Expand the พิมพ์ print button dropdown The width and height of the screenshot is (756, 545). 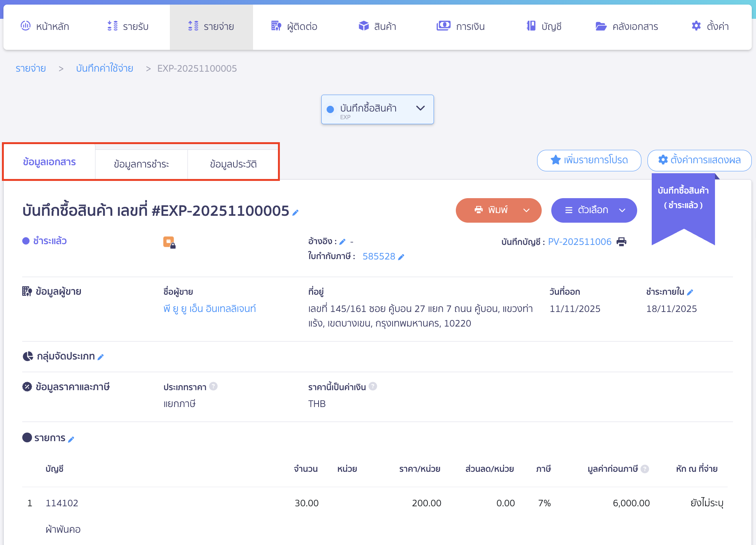click(526, 210)
